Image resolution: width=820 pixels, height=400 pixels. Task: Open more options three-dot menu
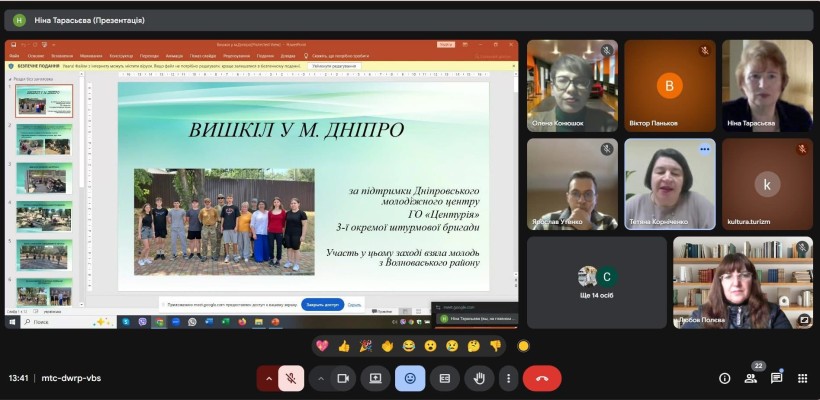click(x=508, y=379)
